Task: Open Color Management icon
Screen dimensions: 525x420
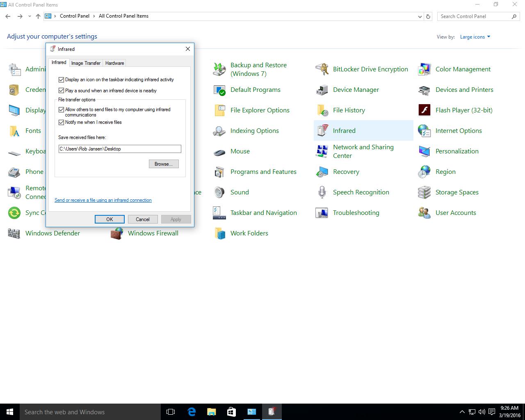Action: tap(425, 69)
